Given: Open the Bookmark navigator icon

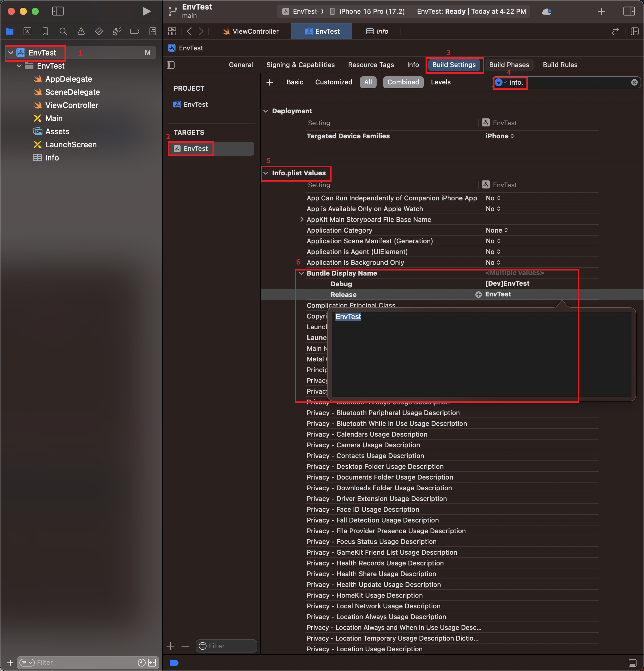Looking at the screenshot, I should tap(45, 32).
